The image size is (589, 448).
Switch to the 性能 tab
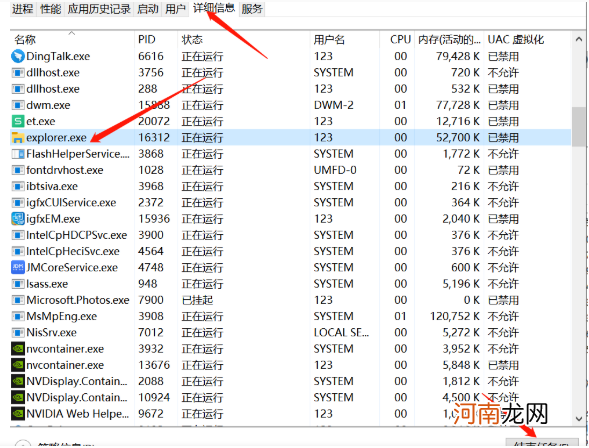pos(51,9)
